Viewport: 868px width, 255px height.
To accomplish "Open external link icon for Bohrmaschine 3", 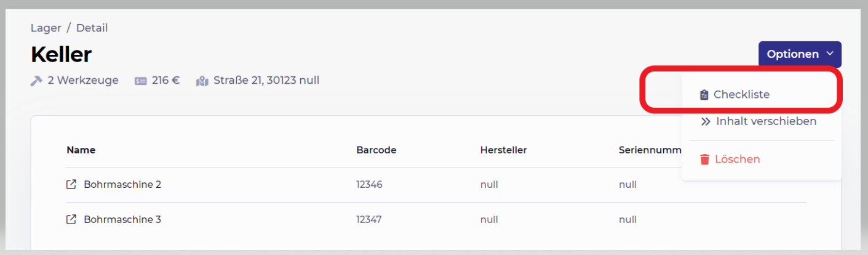I will 71,219.
